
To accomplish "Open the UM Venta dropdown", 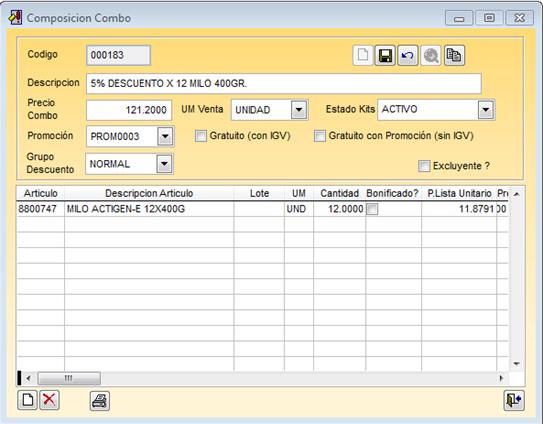I will pyautogui.click(x=299, y=110).
